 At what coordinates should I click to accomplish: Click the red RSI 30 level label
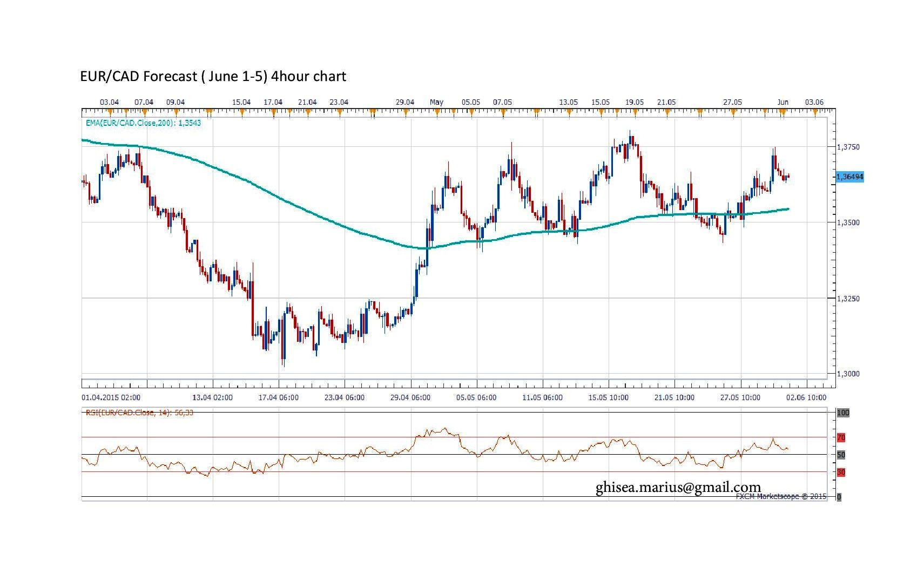[841, 472]
